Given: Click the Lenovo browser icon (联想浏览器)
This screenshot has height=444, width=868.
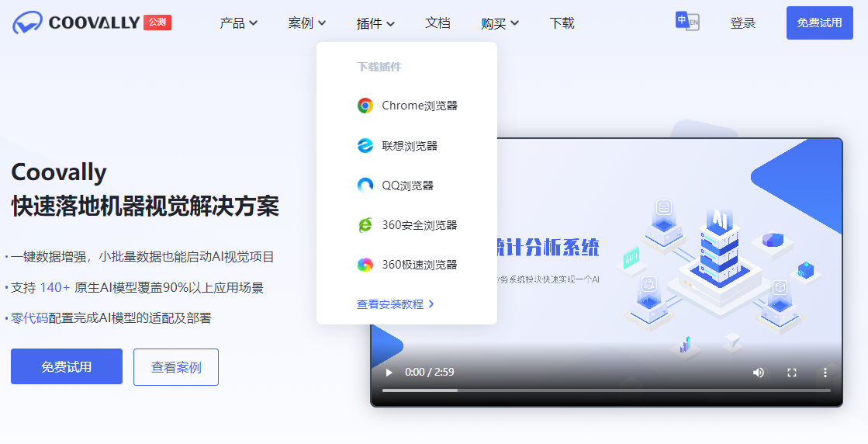Looking at the screenshot, I should (x=365, y=146).
